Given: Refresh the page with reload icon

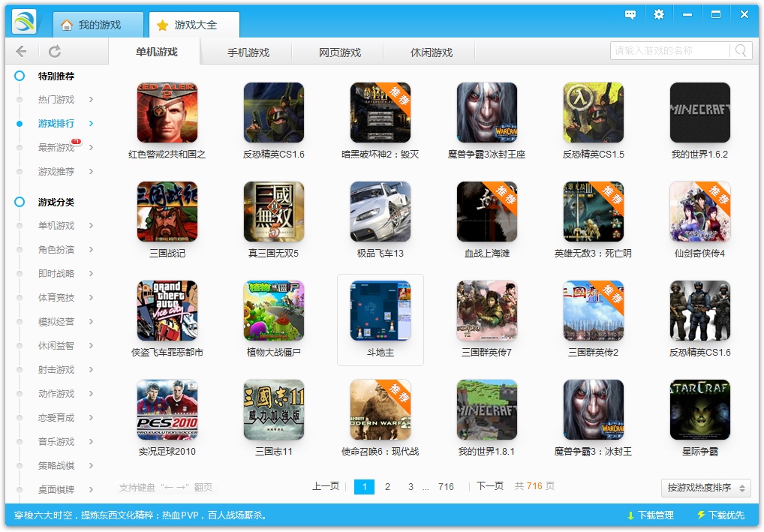Looking at the screenshot, I should (x=55, y=51).
